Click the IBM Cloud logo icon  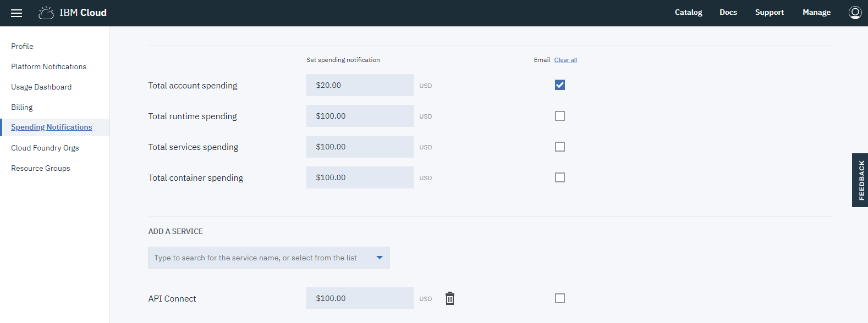coord(46,13)
